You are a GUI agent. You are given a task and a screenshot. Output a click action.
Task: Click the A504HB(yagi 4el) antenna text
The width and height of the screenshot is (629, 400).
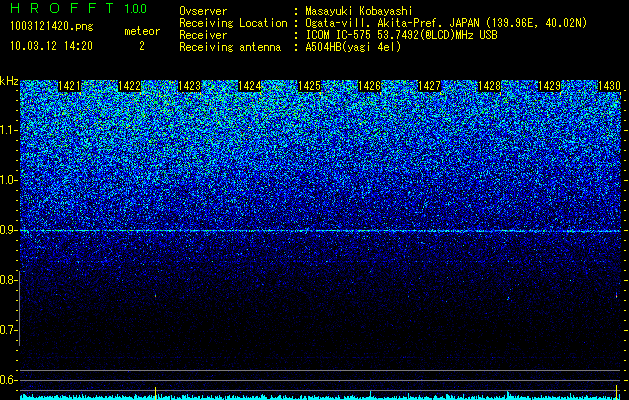pyautogui.click(x=353, y=47)
